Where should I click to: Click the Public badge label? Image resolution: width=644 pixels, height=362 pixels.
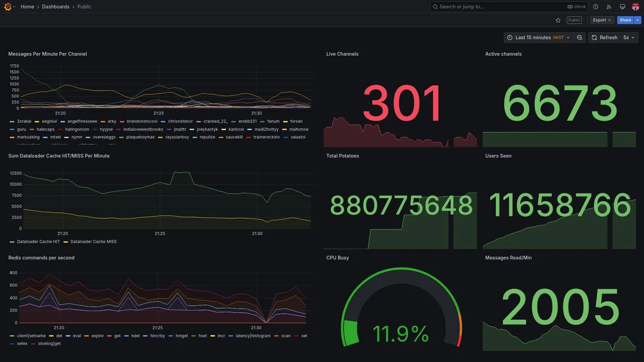[x=574, y=20]
